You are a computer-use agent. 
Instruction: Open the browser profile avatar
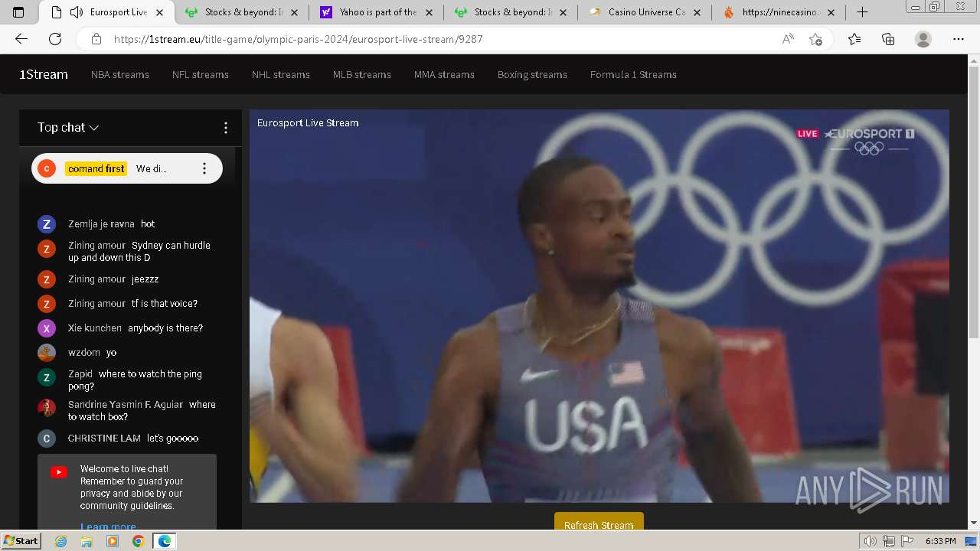click(x=923, y=39)
